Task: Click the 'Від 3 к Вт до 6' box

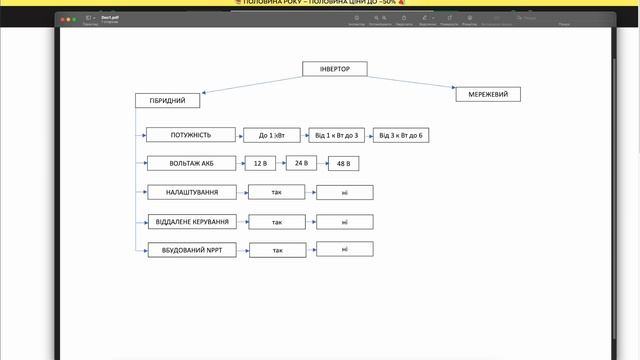Action: click(401, 135)
